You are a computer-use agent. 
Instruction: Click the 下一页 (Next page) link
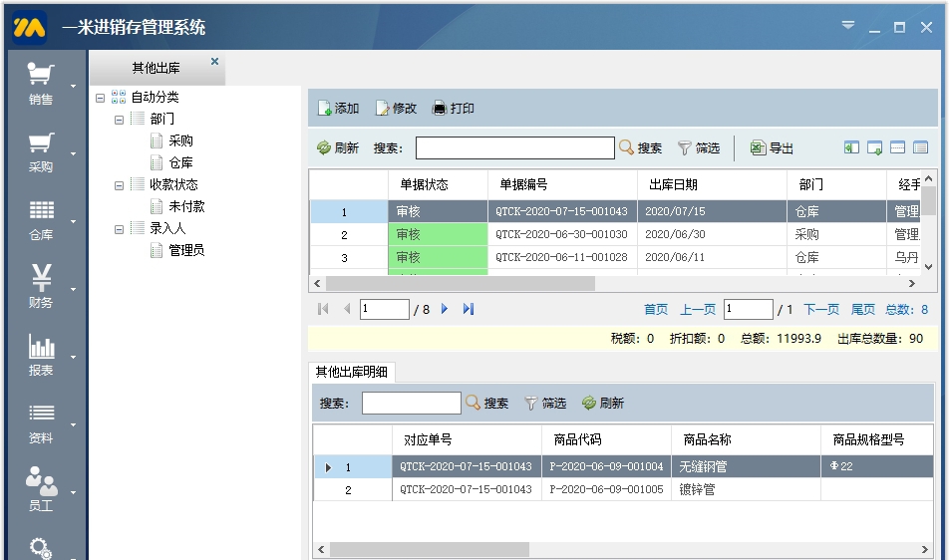pos(821,310)
